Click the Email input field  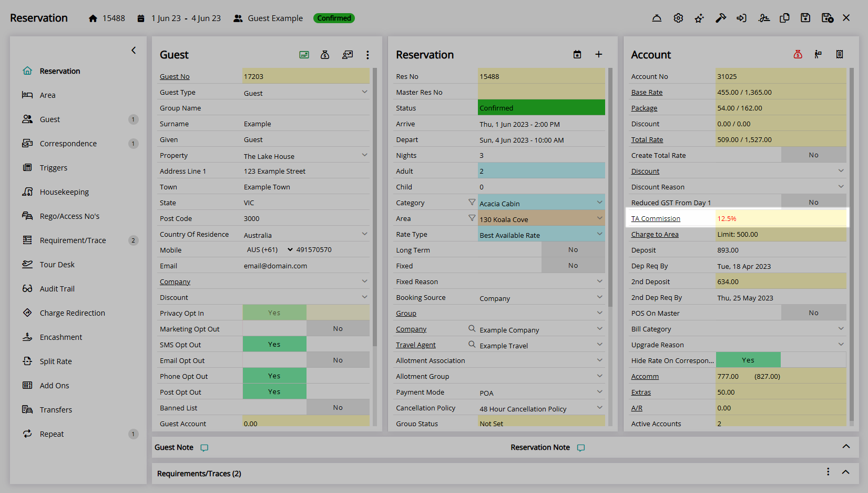[x=305, y=266]
